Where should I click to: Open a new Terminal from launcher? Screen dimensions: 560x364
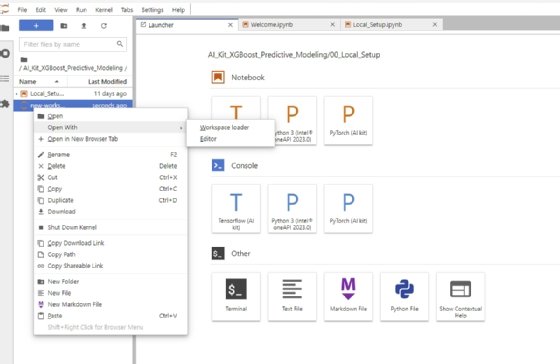236,297
